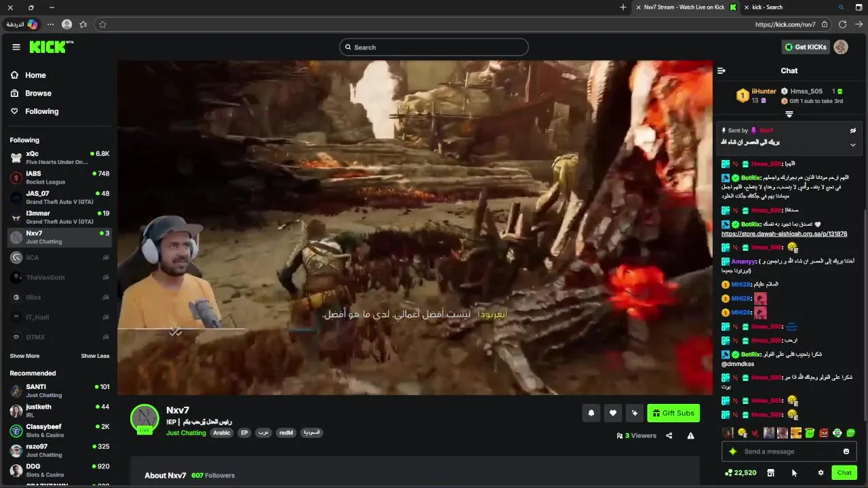The width and height of the screenshot is (868, 488).
Task: Open iABS Rocket League channel
Action: tap(60, 178)
